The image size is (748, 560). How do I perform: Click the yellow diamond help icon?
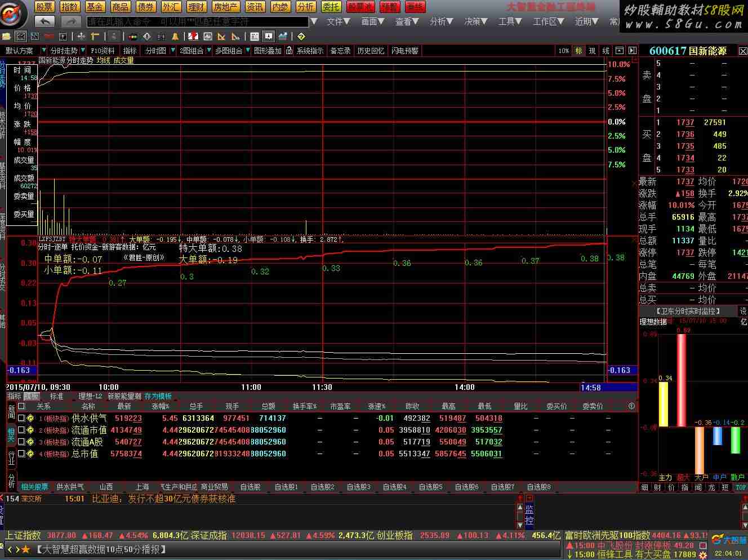(301, 37)
